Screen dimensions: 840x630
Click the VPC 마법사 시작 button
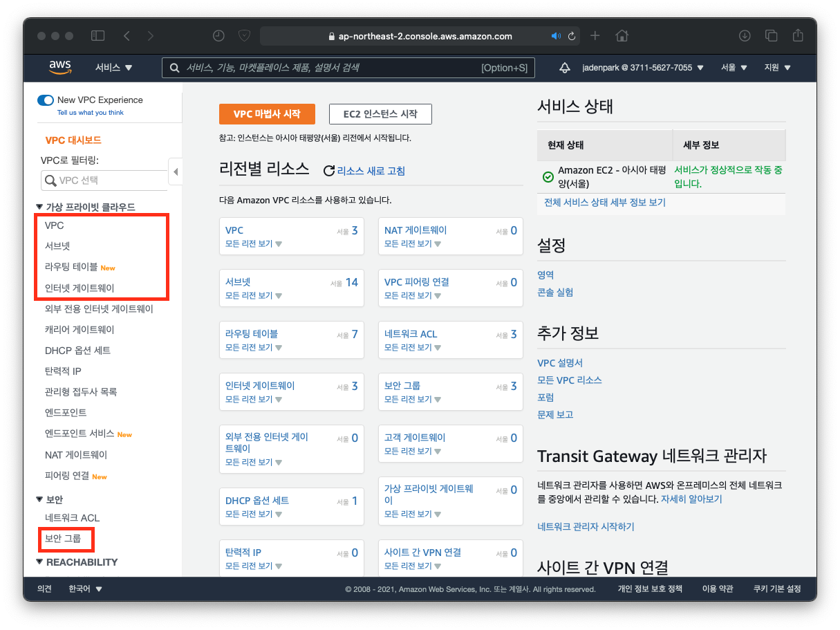[267, 114]
